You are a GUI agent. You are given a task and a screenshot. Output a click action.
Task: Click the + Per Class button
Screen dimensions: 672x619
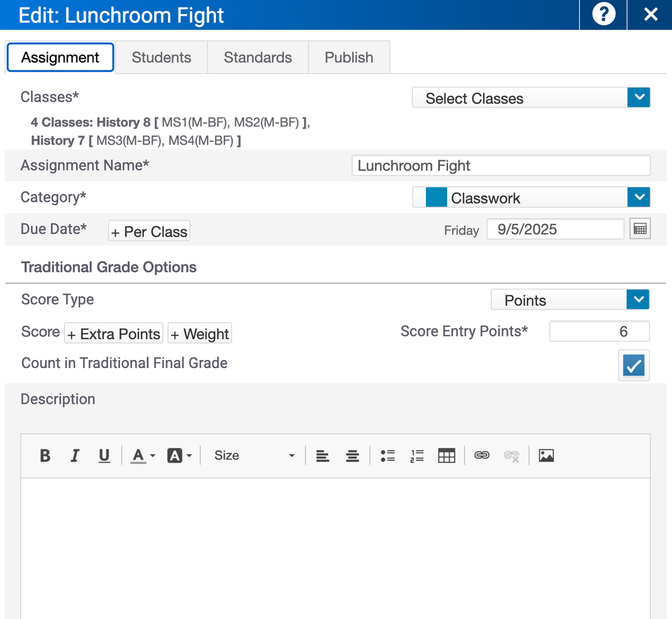[x=149, y=231]
